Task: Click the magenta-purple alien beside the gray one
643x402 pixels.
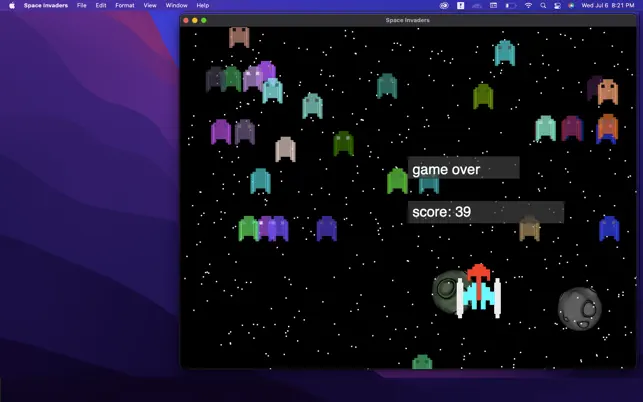Action: pos(221,132)
